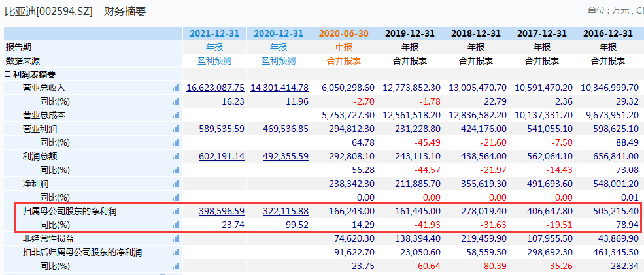Select the 归属母公司股东的净利润 row label
The height and width of the screenshot is (275, 644).
pyautogui.click(x=69, y=212)
